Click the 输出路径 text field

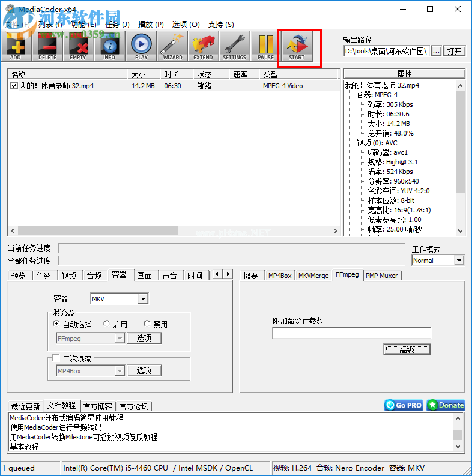coord(387,51)
